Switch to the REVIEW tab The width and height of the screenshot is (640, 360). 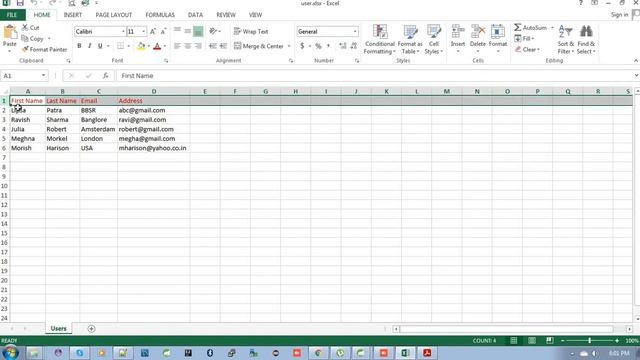click(x=226, y=15)
